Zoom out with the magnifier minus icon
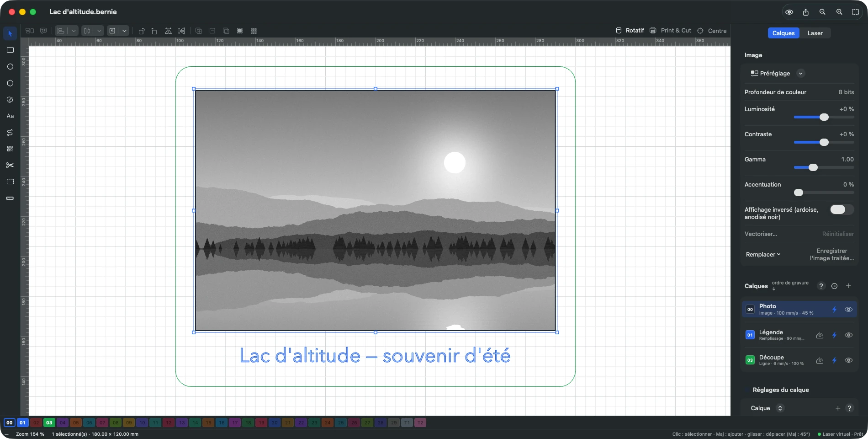This screenshot has width=868, height=439. click(x=822, y=12)
